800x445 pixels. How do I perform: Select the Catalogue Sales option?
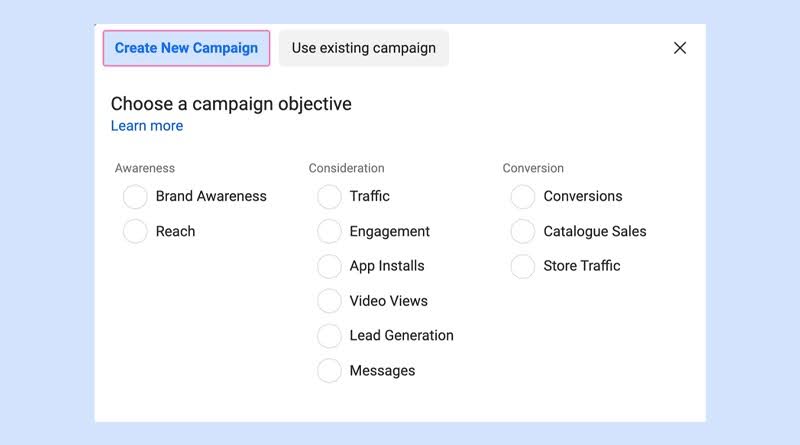click(x=523, y=231)
